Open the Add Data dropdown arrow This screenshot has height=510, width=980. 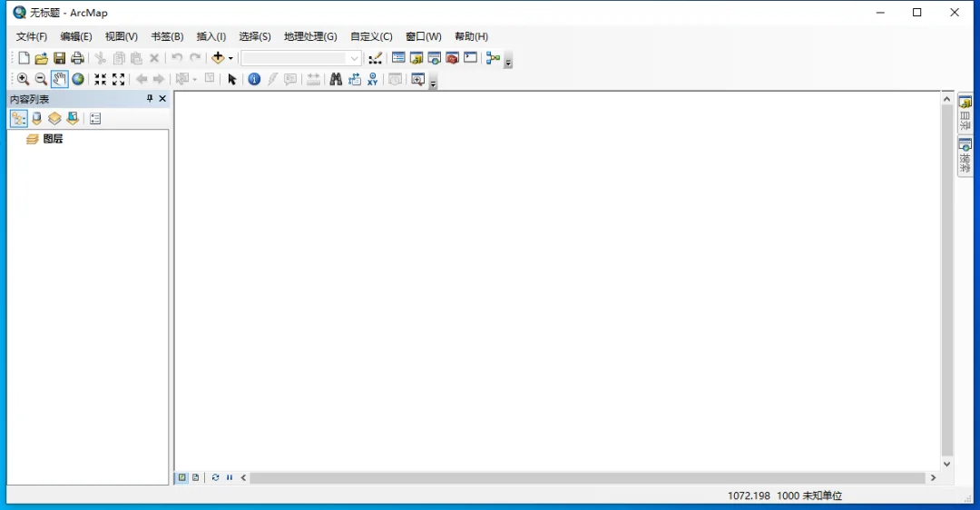pos(230,58)
